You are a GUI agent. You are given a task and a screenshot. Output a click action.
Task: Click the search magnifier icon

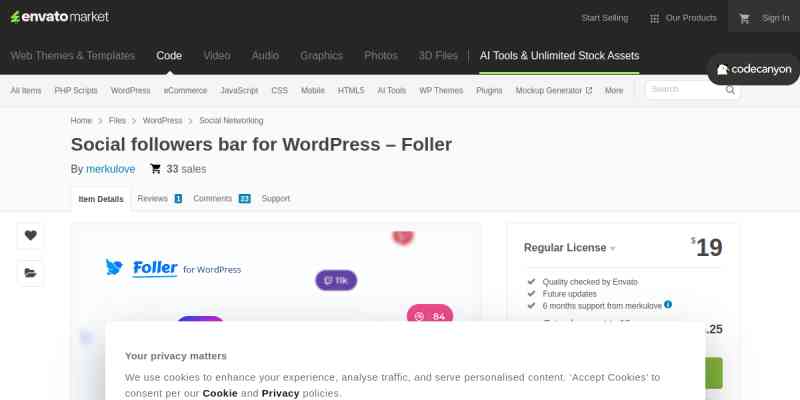pyautogui.click(x=730, y=90)
